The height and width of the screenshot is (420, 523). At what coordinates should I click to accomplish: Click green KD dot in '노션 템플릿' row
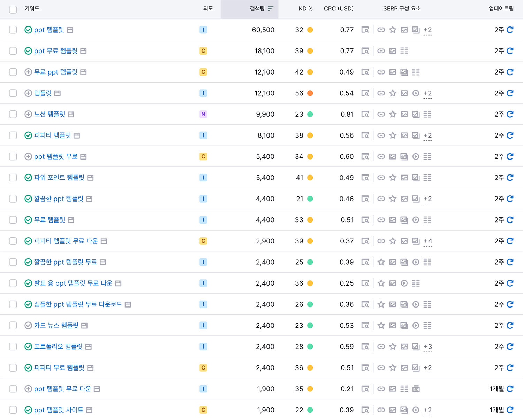pyautogui.click(x=310, y=114)
